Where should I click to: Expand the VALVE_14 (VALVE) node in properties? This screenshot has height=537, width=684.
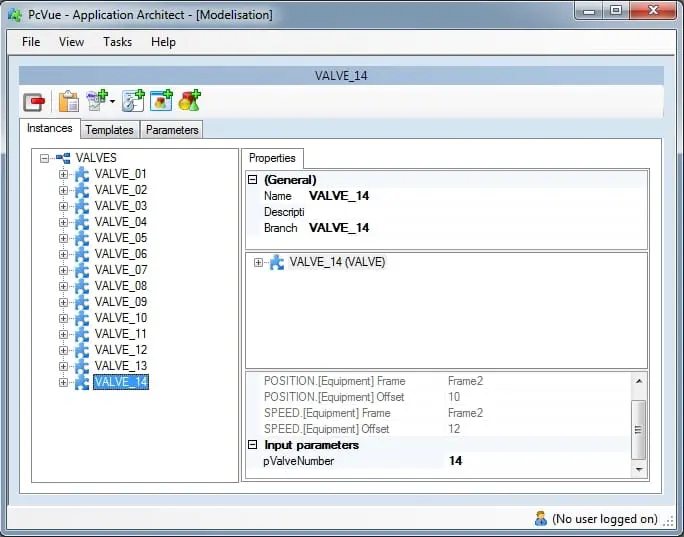click(259, 262)
